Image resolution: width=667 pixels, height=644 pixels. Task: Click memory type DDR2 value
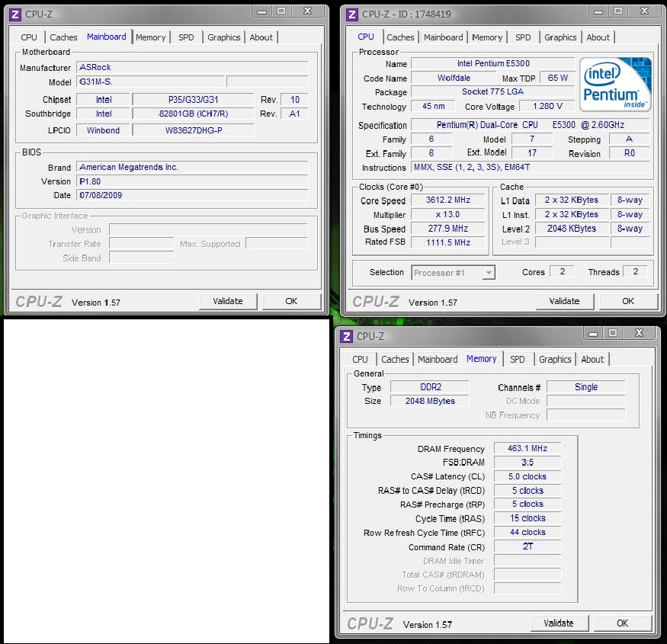point(430,387)
